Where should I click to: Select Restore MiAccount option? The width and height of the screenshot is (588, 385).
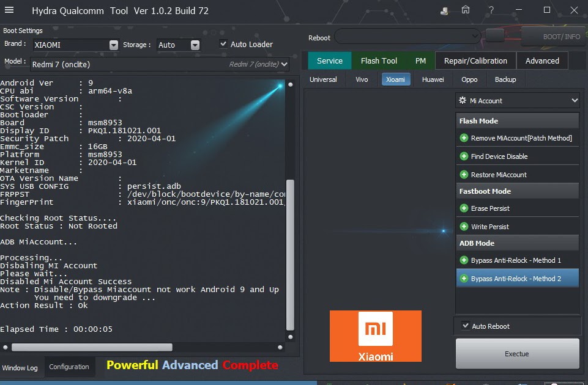click(518, 175)
